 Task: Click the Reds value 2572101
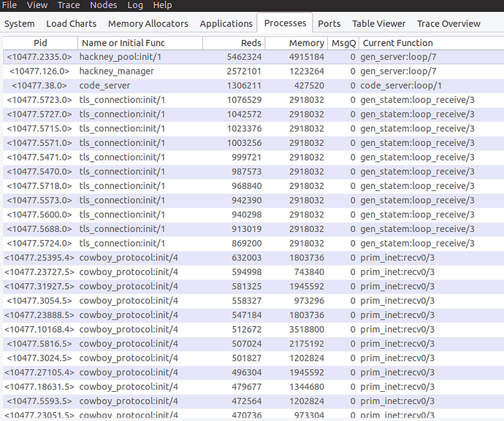pyautogui.click(x=244, y=72)
